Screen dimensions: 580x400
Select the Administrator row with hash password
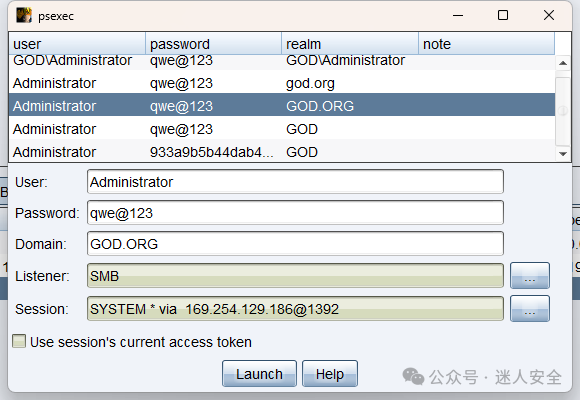(282, 152)
